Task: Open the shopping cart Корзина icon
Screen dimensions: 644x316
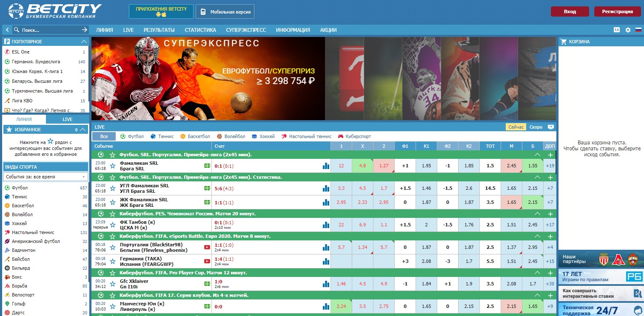Action: tap(564, 41)
